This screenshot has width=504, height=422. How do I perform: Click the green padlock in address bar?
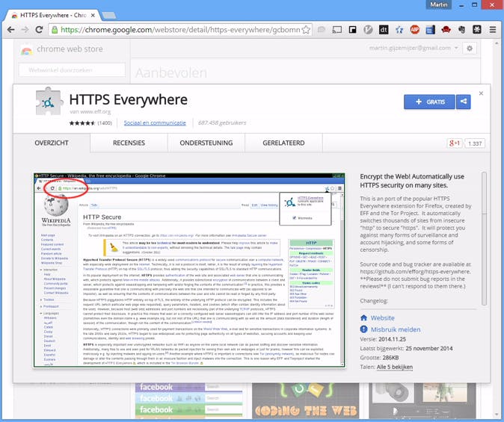click(55, 30)
